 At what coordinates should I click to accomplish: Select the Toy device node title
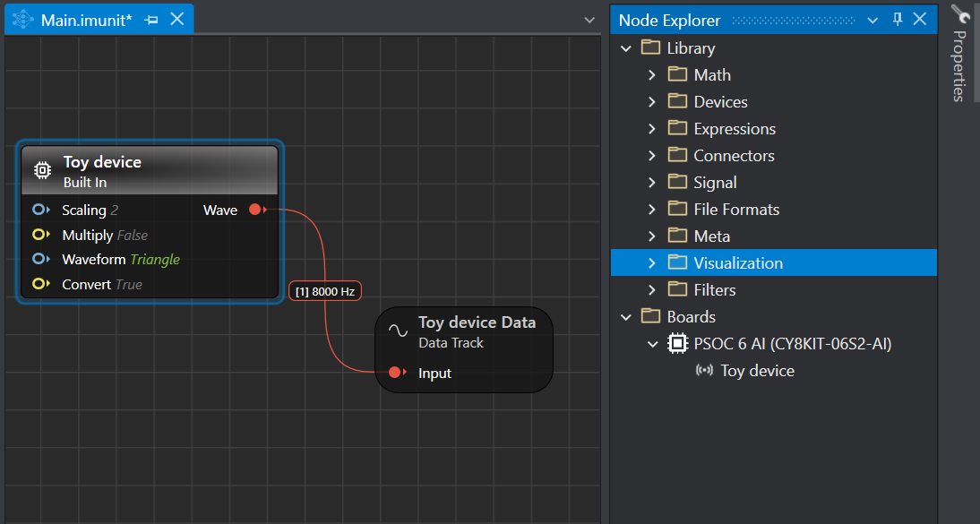pyautogui.click(x=102, y=162)
